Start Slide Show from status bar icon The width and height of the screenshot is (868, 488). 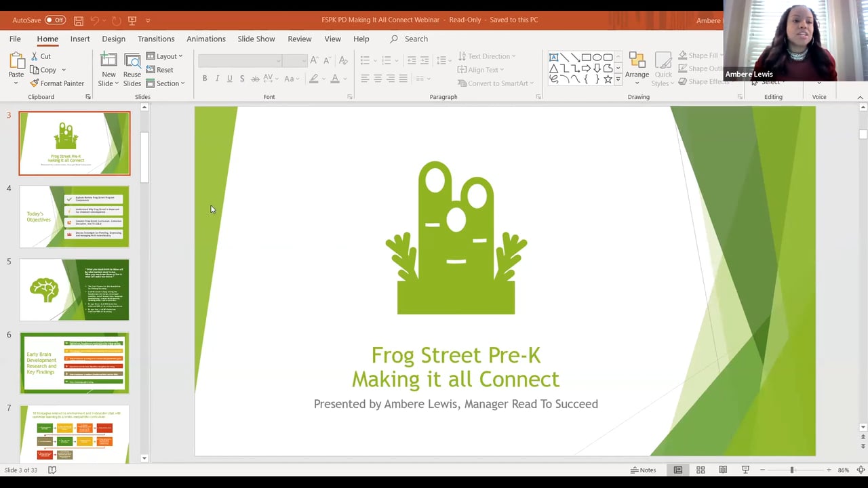click(x=745, y=470)
